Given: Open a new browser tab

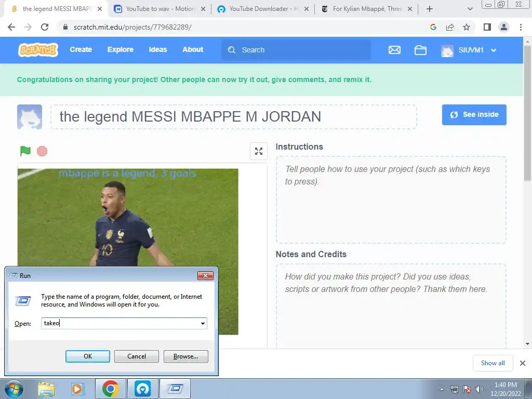Looking at the screenshot, I should (x=430, y=9).
